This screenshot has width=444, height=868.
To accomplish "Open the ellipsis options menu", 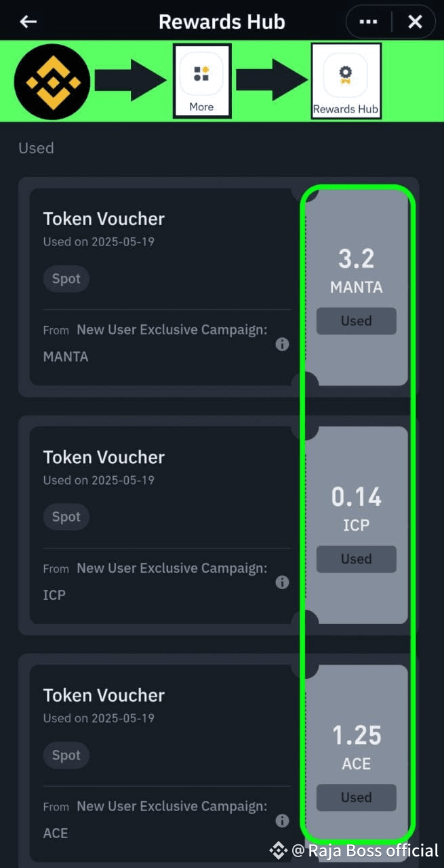I will [367, 21].
